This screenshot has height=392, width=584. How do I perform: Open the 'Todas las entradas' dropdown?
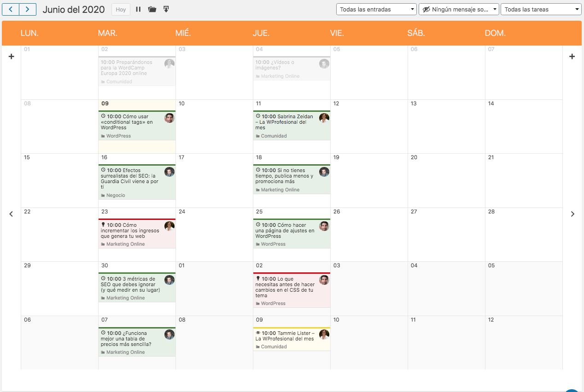pyautogui.click(x=376, y=9)
